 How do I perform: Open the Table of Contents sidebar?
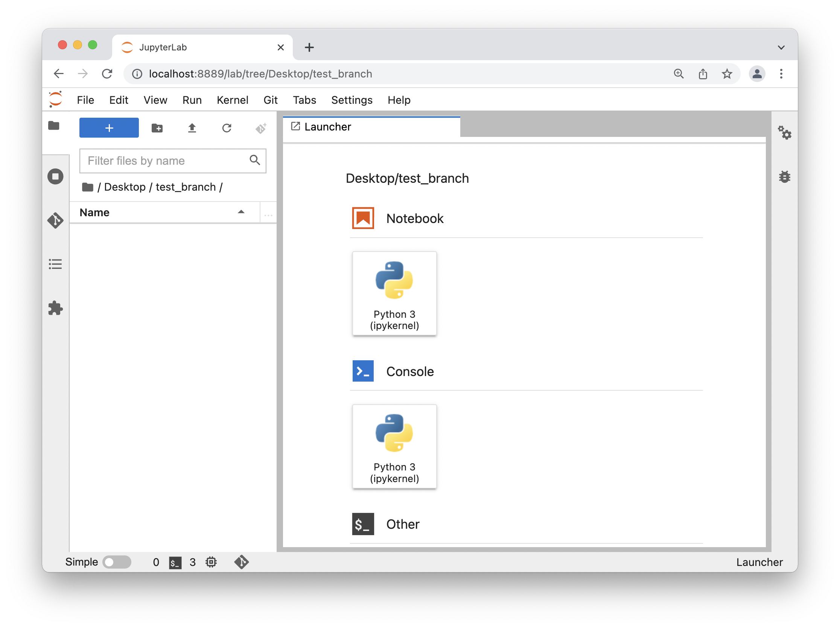pyautogui.click(x=55, y=264)
